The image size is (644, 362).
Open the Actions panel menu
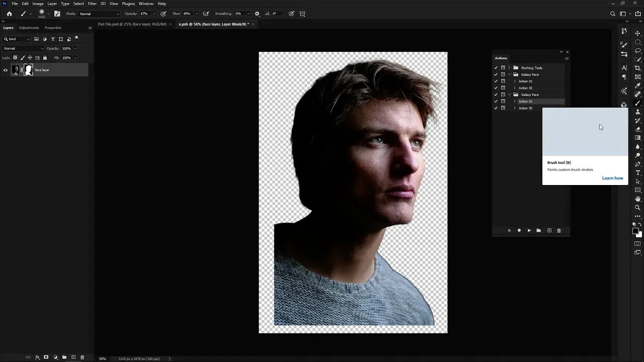click(567, 58)
